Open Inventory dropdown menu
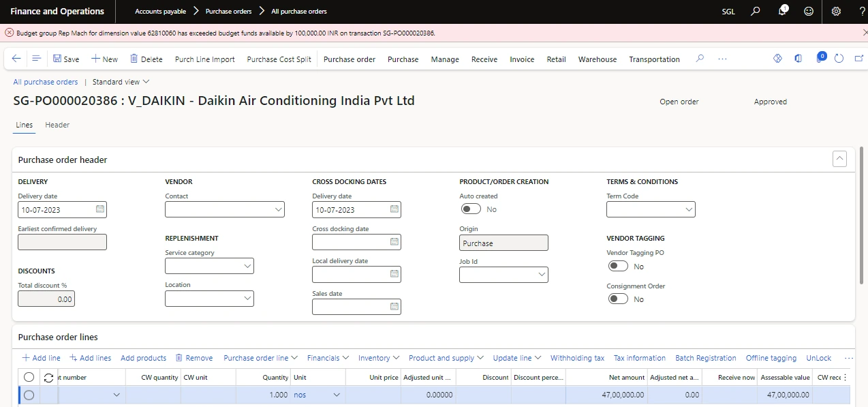Image resolution: width=868 pixels, height=407 pixels. point(379,358)
